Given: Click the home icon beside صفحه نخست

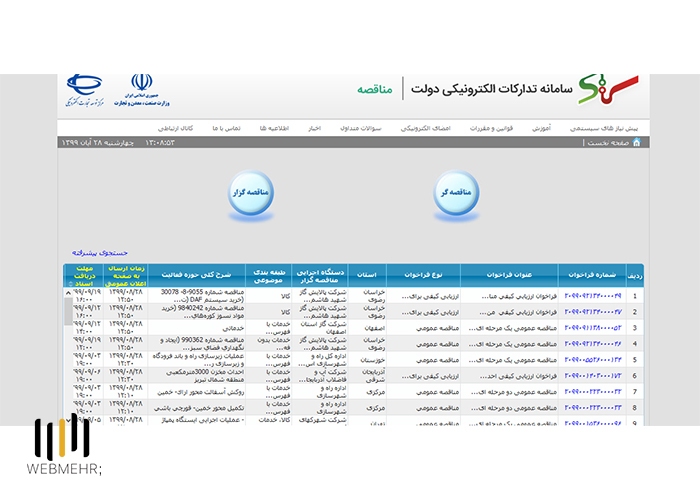Looking at the screenshot, I should 637,142.
